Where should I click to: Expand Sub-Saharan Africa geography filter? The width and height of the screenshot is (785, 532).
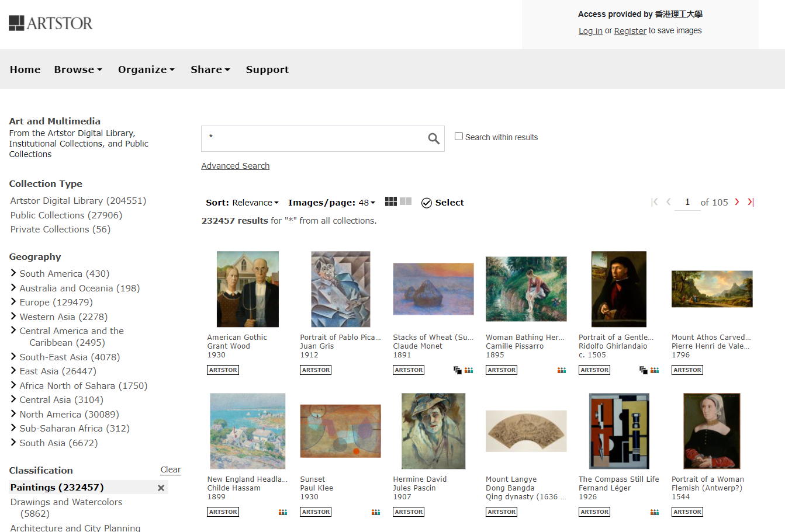(x=13, y=427)
